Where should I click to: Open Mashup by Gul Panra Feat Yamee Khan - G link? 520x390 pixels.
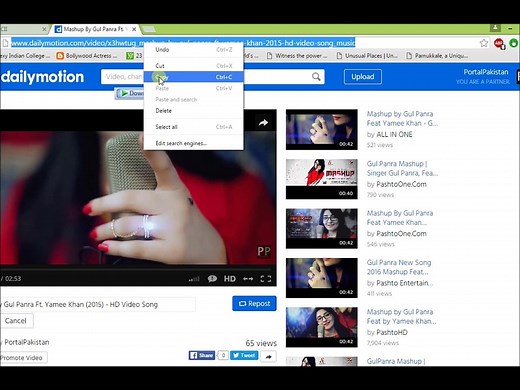pos(402,119)
